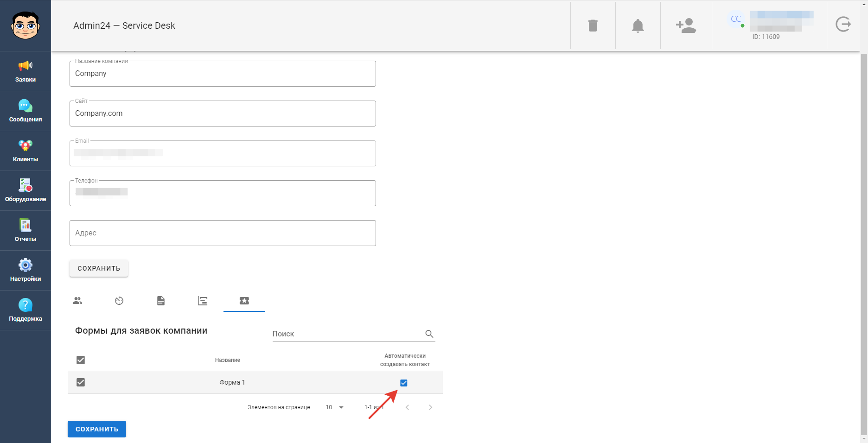Click the Телефон input field
868x443 pixels.
(223, 193)
